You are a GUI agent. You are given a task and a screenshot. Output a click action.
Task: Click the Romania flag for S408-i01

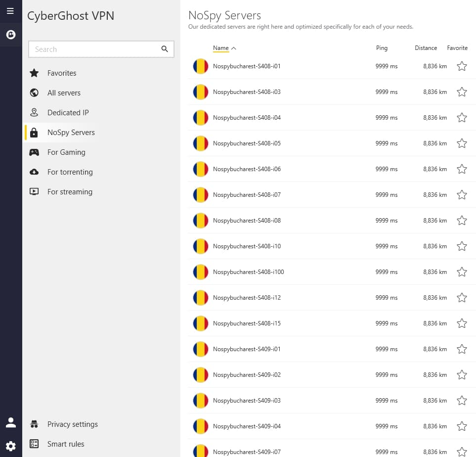[x=201, y=66]
